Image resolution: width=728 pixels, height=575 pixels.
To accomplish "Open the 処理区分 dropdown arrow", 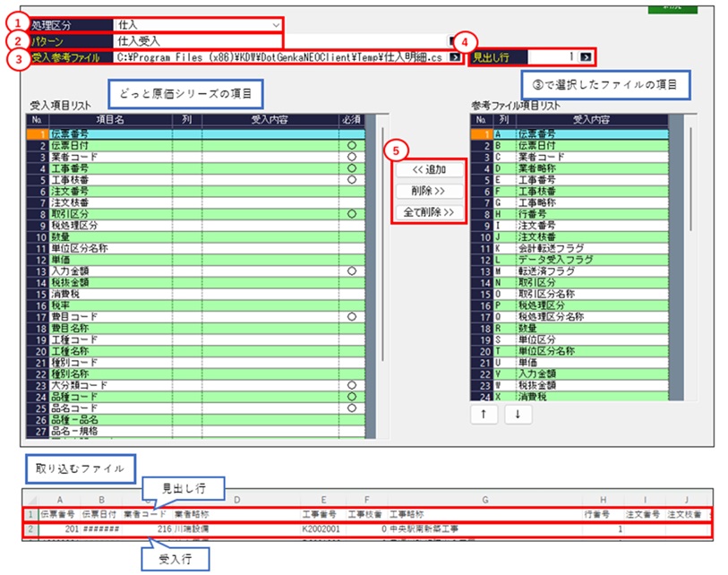I will (x=276, y=25).
